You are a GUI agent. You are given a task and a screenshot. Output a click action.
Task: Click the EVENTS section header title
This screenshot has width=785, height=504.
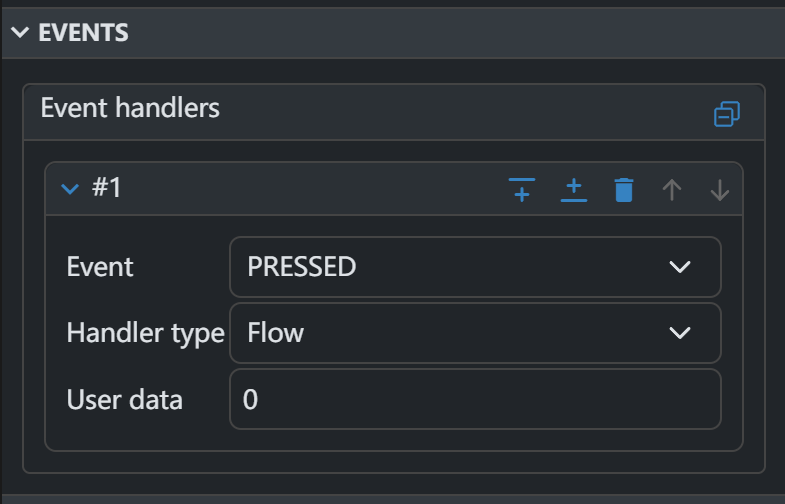coord(83,32)
